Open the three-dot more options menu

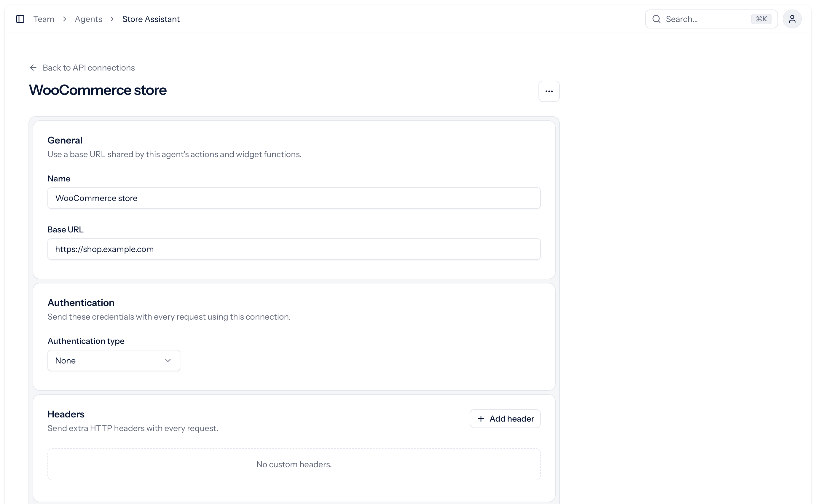[549, 91]
